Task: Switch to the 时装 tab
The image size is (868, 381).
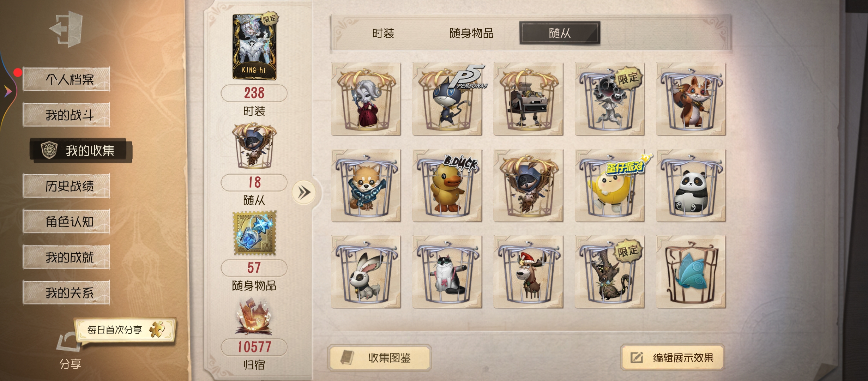Action: [383, 34]
